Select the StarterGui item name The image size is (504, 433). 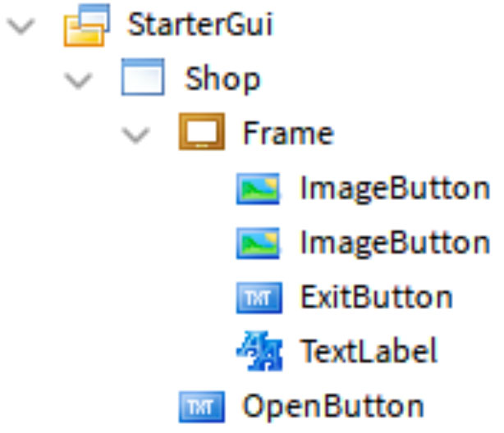coord(200,24)
